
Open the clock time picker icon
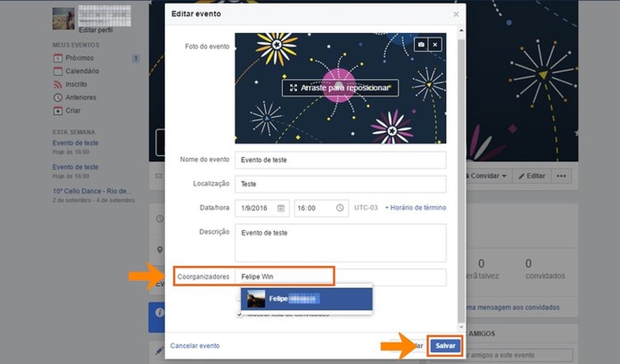[340, 208]
